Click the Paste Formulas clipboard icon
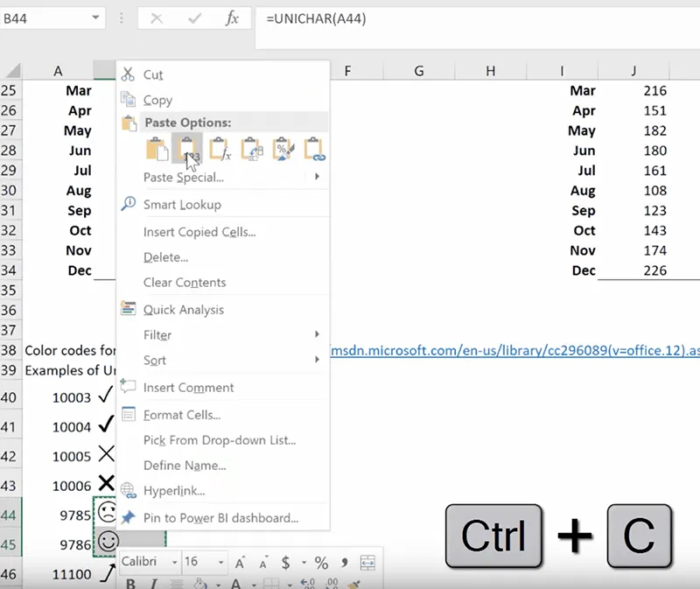 pyautogui.click(x=219, y=149)
